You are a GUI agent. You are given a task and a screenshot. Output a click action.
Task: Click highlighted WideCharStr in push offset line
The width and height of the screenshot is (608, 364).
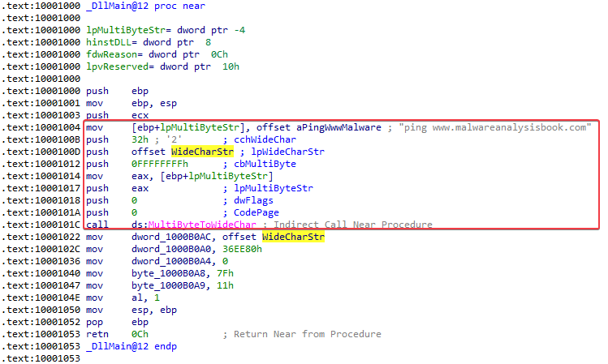click(x=202, y=152)
